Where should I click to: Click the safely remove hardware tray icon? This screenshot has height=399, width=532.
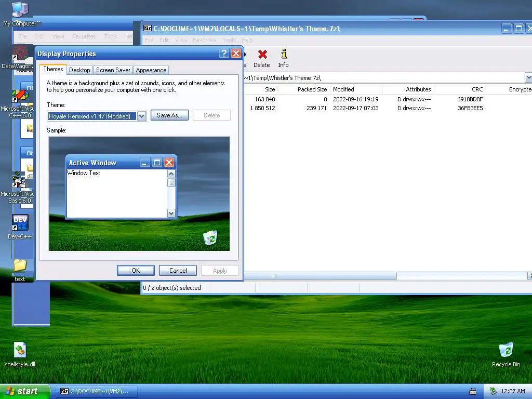493,391
